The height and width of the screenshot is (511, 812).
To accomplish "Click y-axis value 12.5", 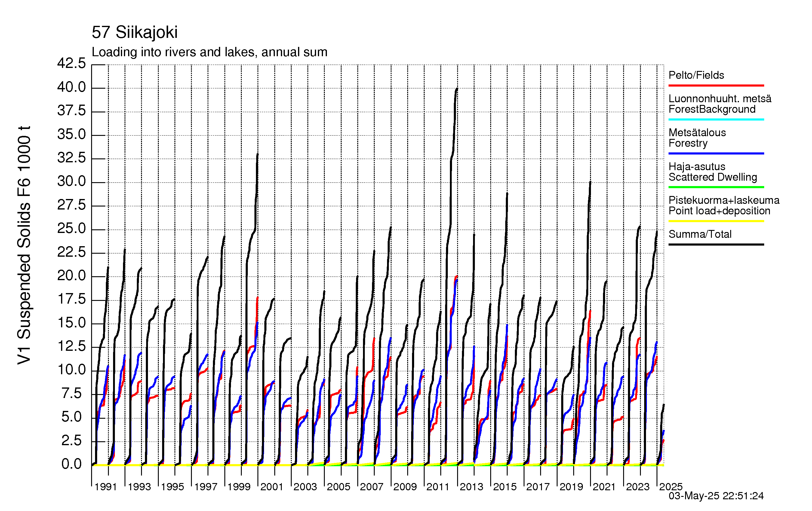I will (72, 346).
